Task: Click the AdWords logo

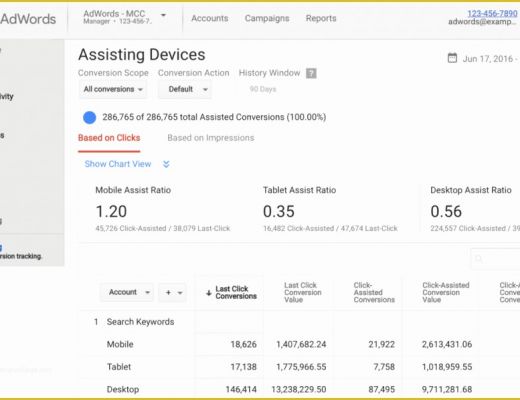Action: point(28,19)
